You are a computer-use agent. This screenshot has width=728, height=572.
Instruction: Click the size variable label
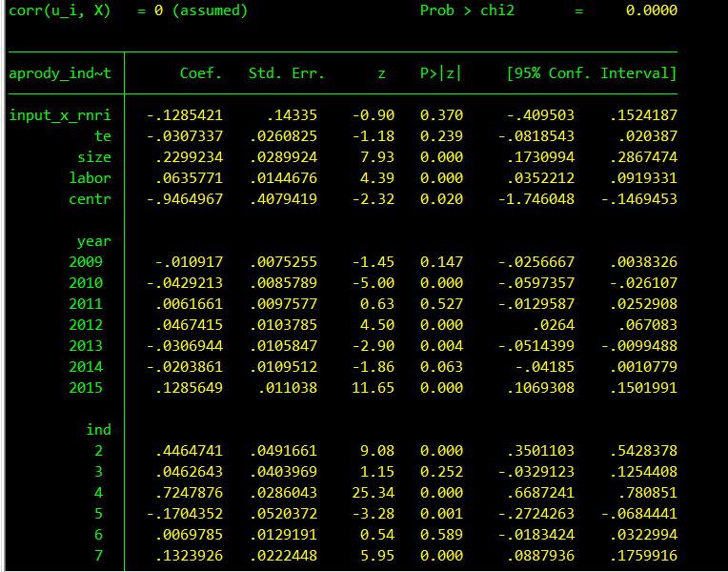point(94,157)
